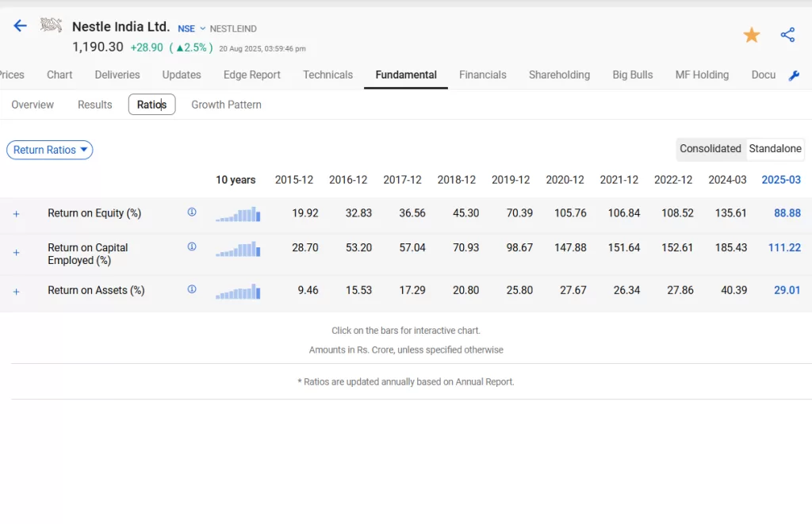The image size is (812, 524).
Task: Click Return on Capital Employed value 28.70
Action: [305, 247]
